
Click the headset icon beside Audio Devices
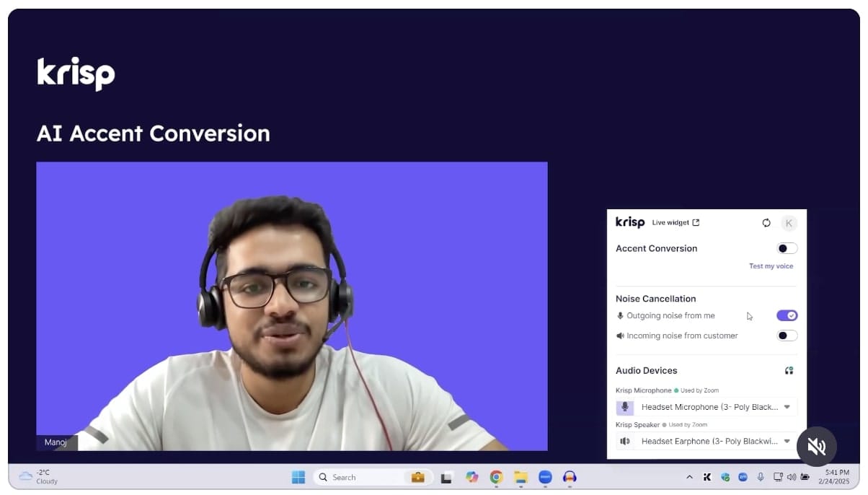click(x=789, y=371)
